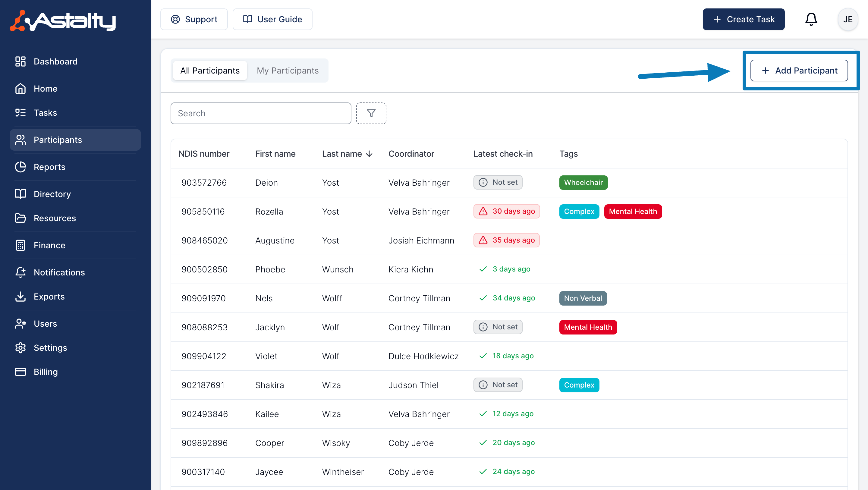
Task: Click the Not set badge for Jacklyn Wolf
Action: click(498, 327)
